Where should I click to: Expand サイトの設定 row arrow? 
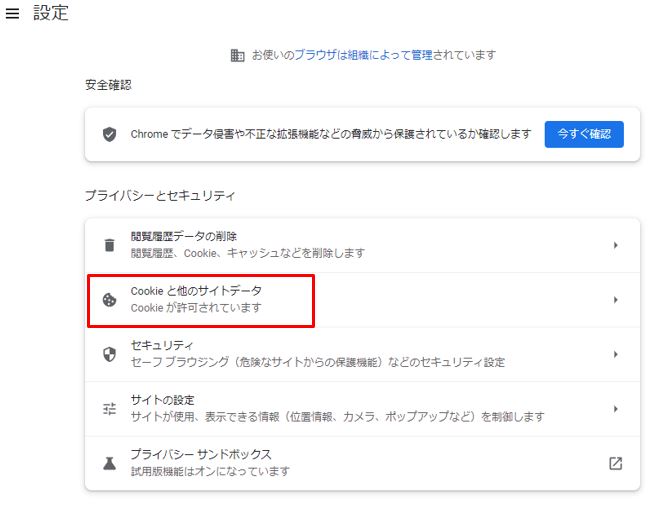coord(616,409)
